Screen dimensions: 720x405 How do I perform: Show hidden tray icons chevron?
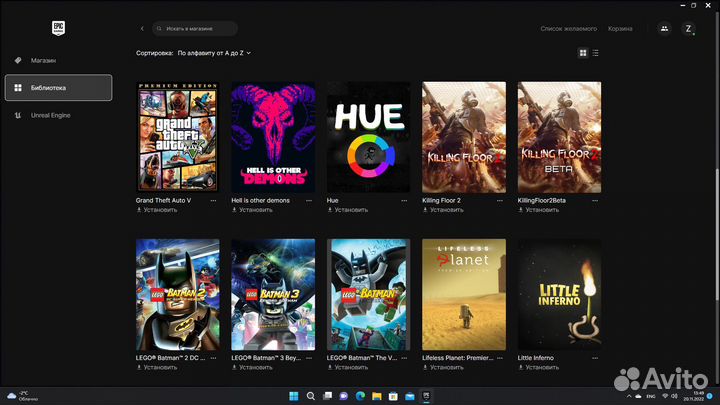point(629,396)
